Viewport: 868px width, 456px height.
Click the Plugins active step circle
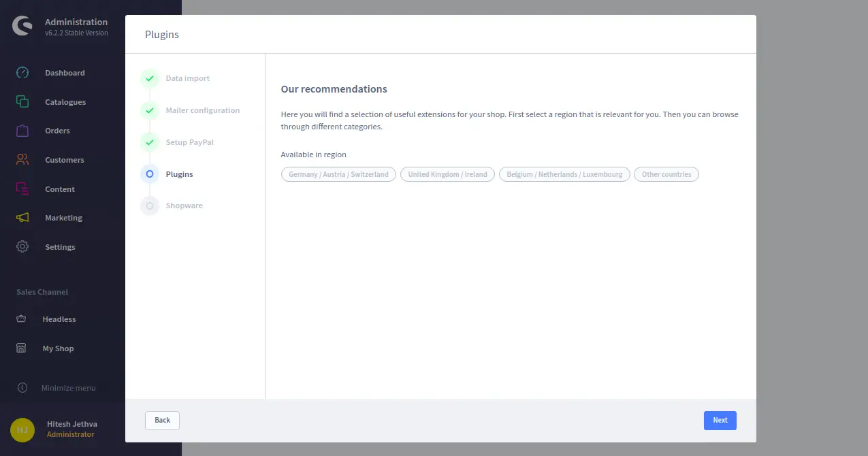(150, 174)
